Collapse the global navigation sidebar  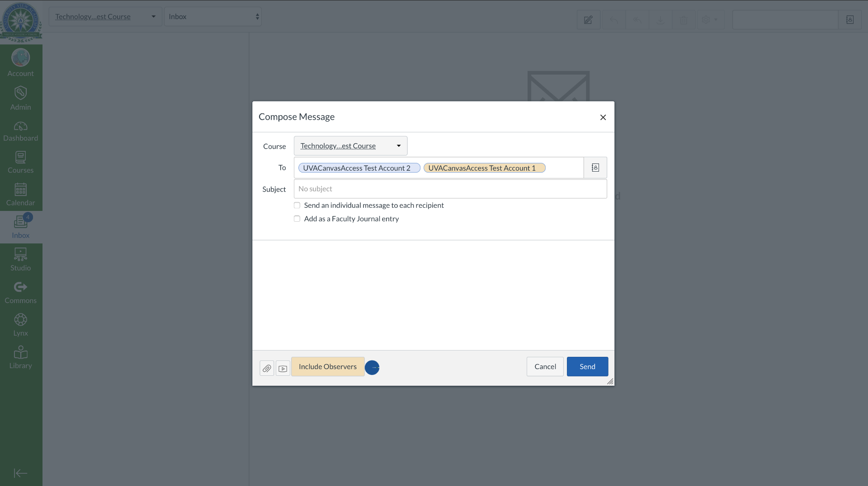pyautogui.click(x=21, y=473)
